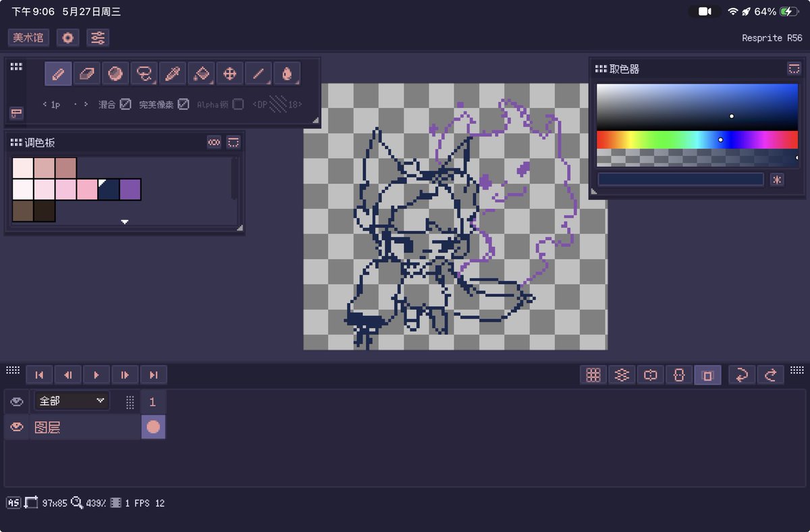This screenshot has height=532, width=810.
Task: Select the shading sphere tool
Action: (115, 74)
